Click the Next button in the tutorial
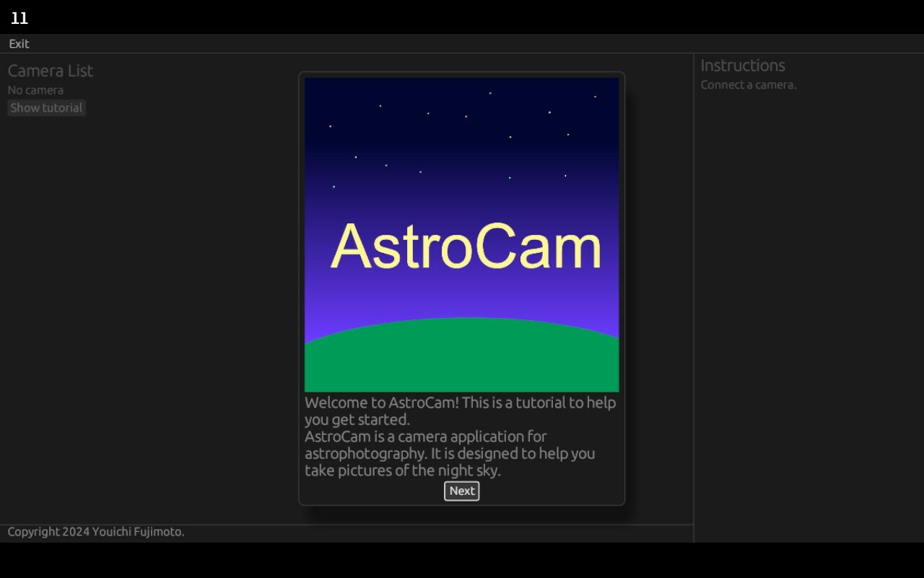Image resolution: width=924 pixels, height=578 pixels. coord(461,491)
